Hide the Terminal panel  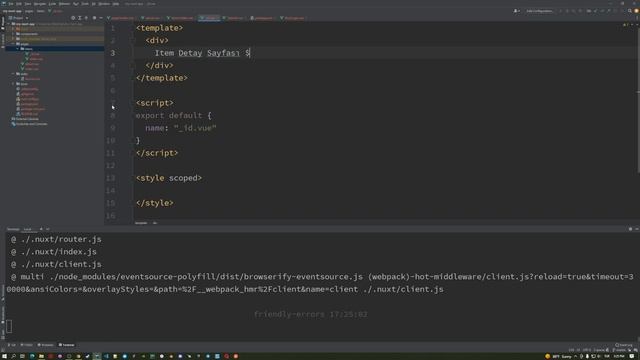click(636, 229)
